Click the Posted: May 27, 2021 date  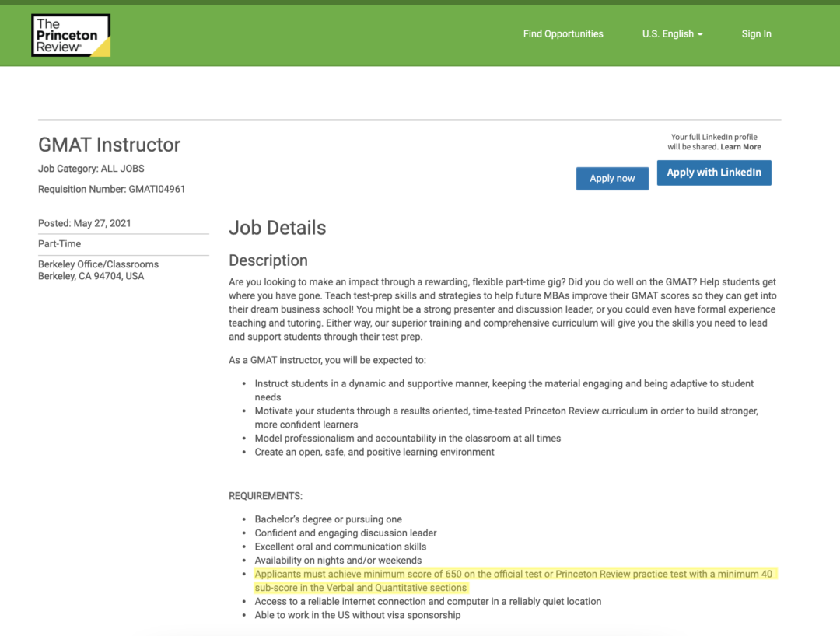85,223
